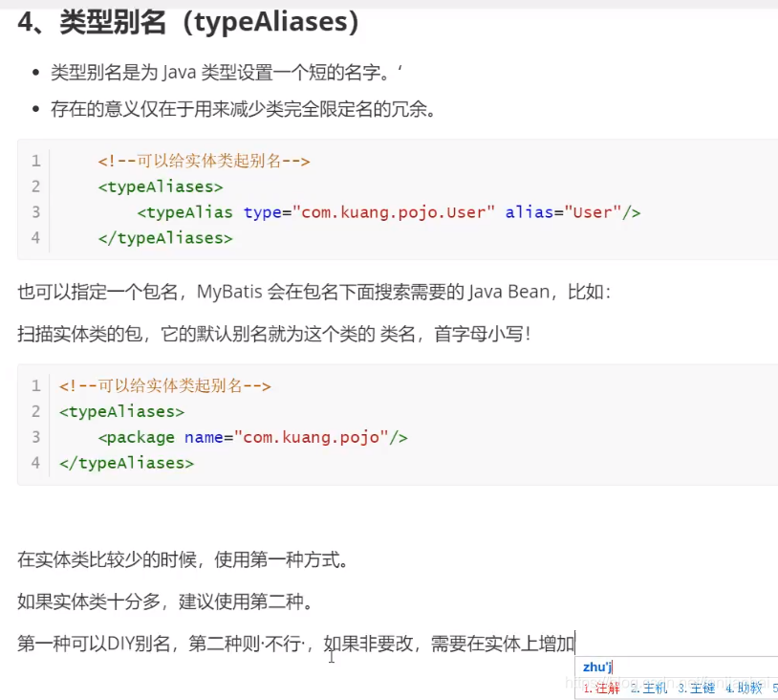
Task: Click the name attribute in package tag
Action: click(204, 437)
